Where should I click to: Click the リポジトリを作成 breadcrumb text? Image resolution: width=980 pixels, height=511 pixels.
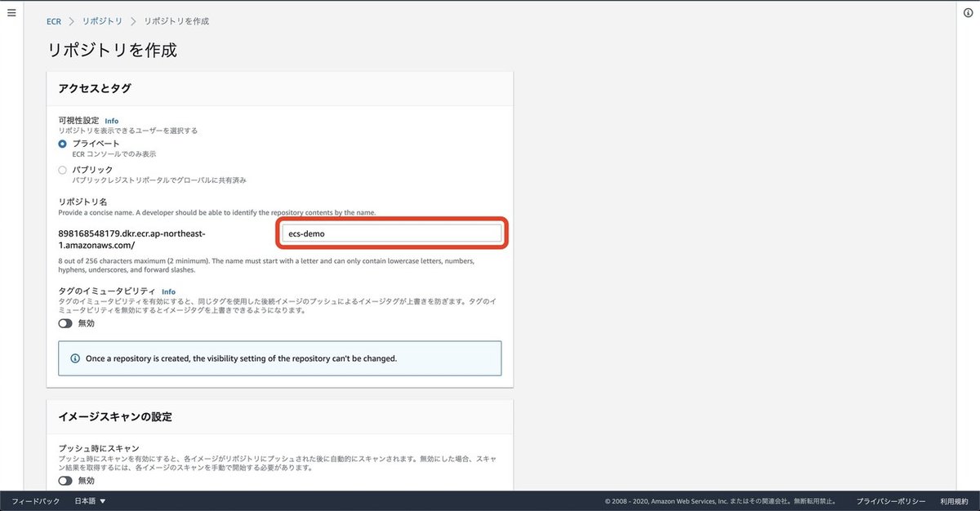(176, 21)
